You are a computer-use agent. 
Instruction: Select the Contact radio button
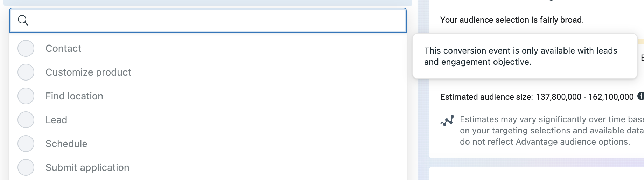(26, 48)
